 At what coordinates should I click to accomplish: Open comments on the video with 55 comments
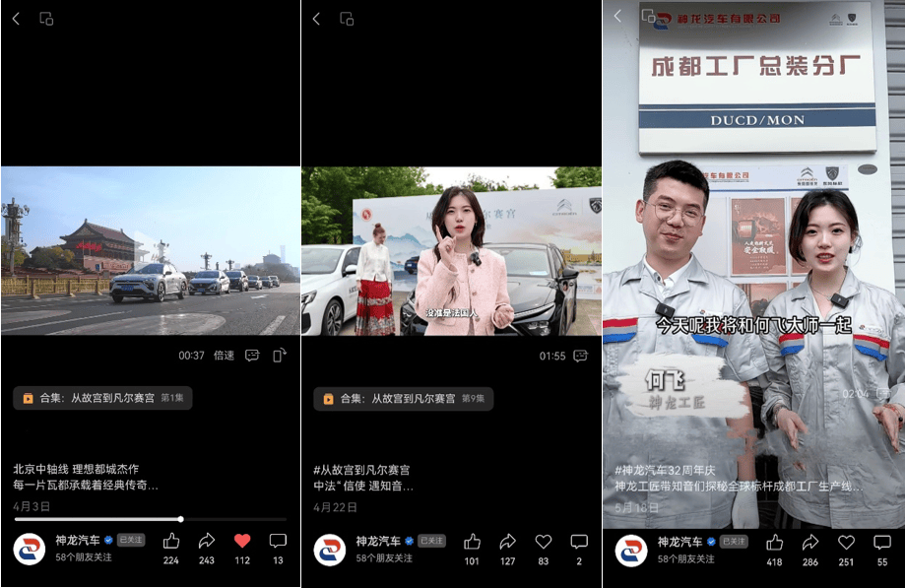[x=882, y=543]
